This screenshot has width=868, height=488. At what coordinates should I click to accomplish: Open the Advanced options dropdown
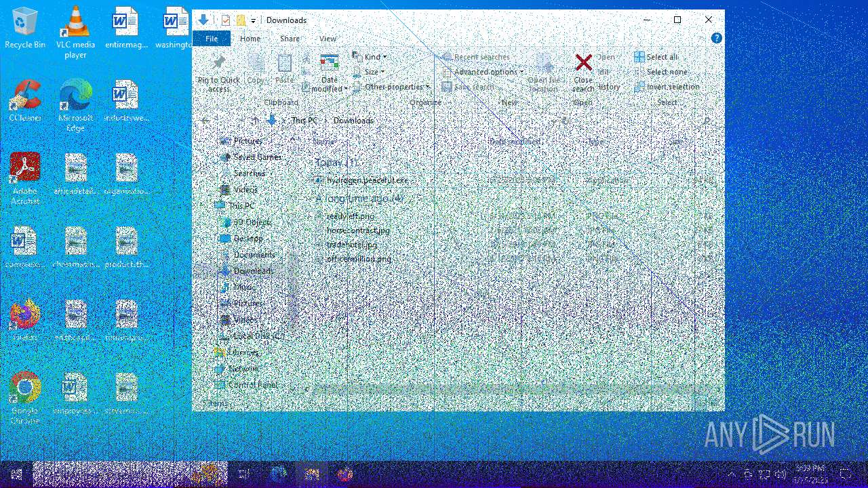(x=483, y=72)
